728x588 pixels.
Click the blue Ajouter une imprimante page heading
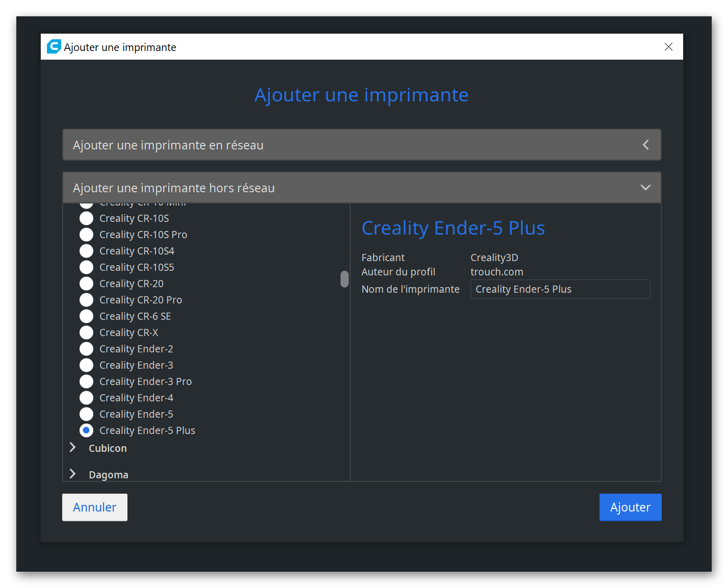(361, 95)
